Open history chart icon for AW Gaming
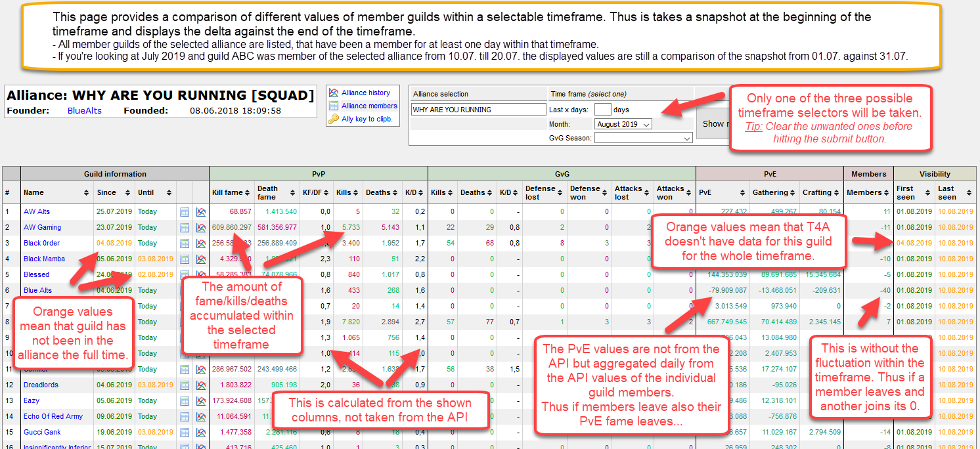The width and height of the screenshot is (980, 449). point(200,228)
